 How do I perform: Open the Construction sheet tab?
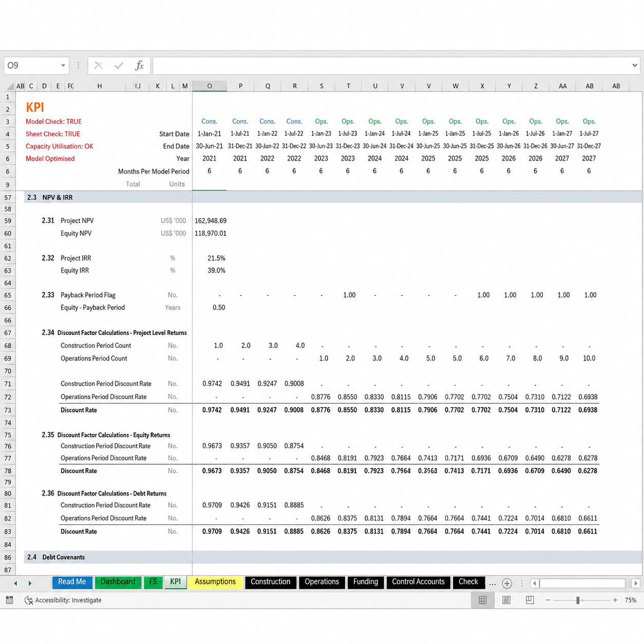tap(271, 582)
